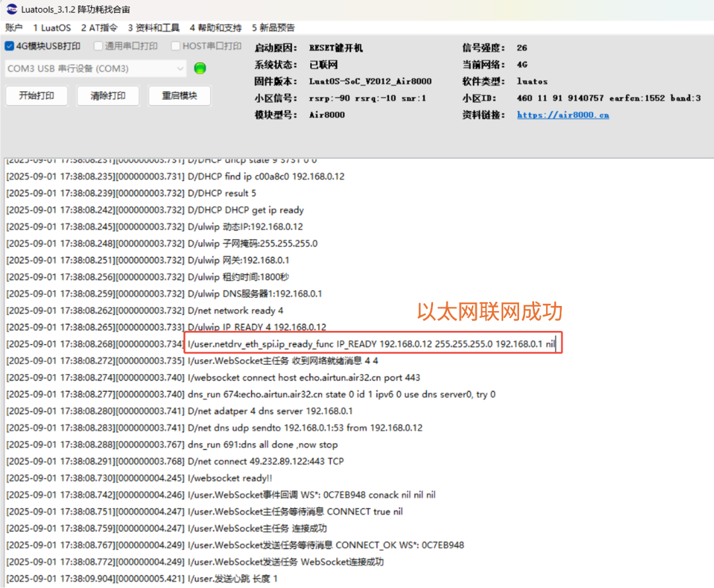The image size is (714, 588).
Task: Click log line dns all done ,now stop
Action: (x=172, y=445)
